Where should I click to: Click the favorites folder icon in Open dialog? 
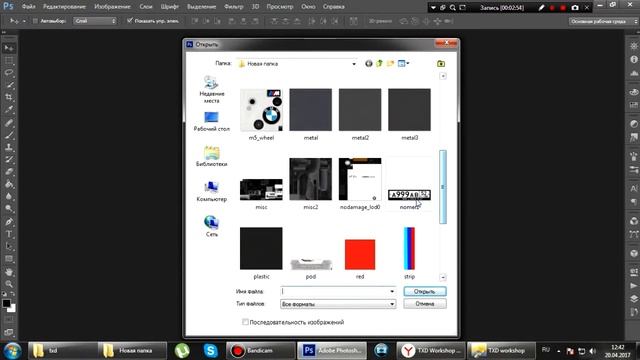(441, 64)
